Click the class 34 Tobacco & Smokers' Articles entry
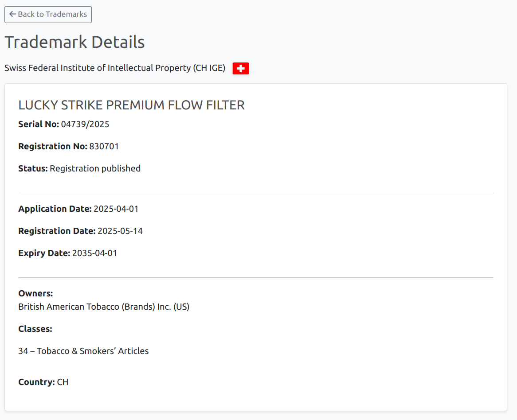 point(83,351)
